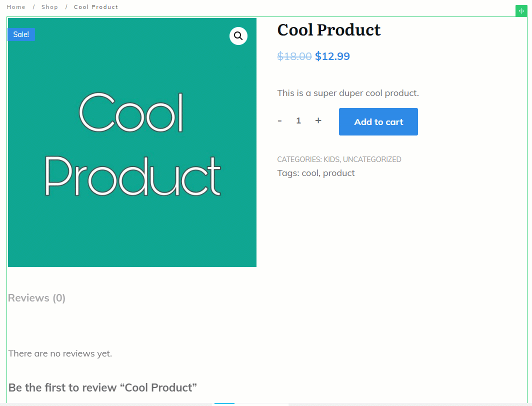Click the green move handle icon
This screenshot has height=406, width=532.
[x=521, y=11]
